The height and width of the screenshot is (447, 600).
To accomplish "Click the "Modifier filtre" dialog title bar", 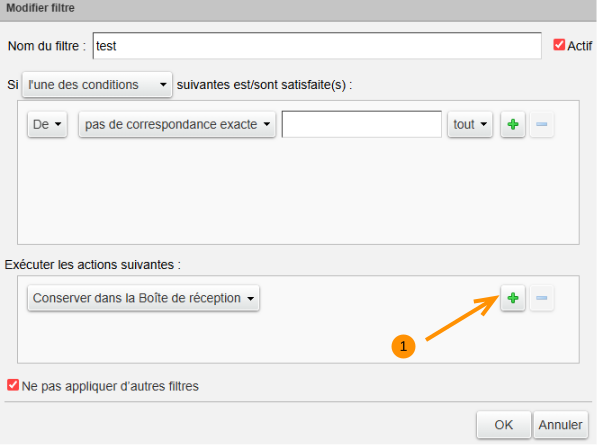I will point(300,8).
